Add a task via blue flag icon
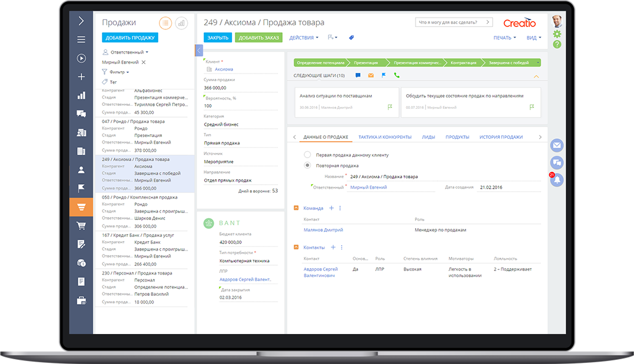This screenshot has width=634, height=364. point(384,75)
